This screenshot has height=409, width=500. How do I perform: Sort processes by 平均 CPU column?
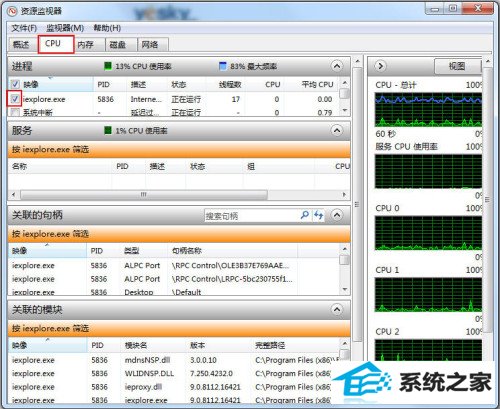click(310, 84)
